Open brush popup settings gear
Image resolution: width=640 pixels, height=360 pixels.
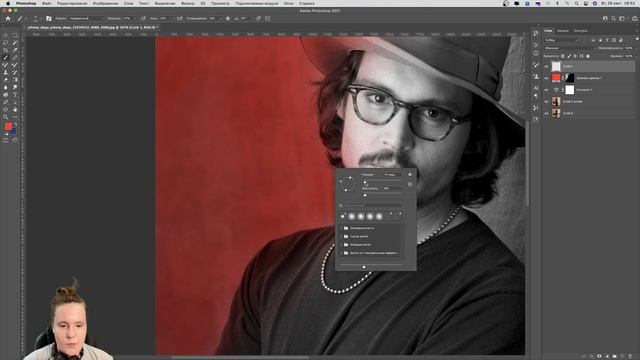tap(410, 175)
